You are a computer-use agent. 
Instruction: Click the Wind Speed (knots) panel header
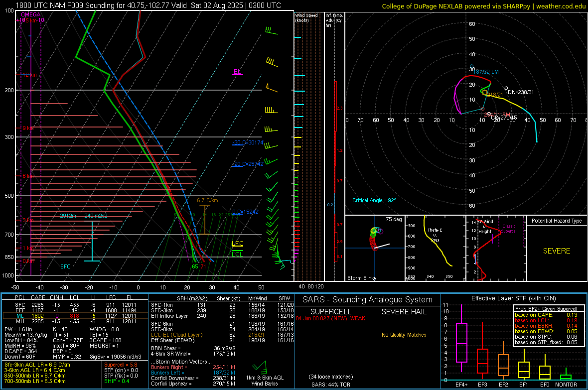point(306,17)
